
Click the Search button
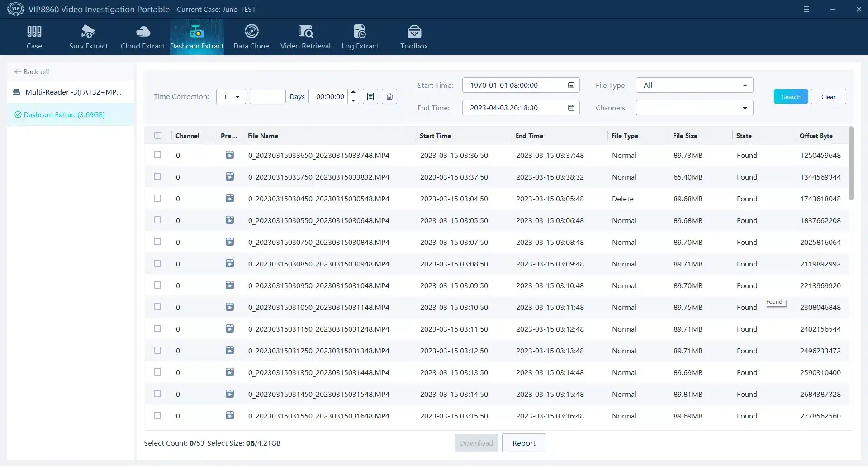[x=791, y=96]
